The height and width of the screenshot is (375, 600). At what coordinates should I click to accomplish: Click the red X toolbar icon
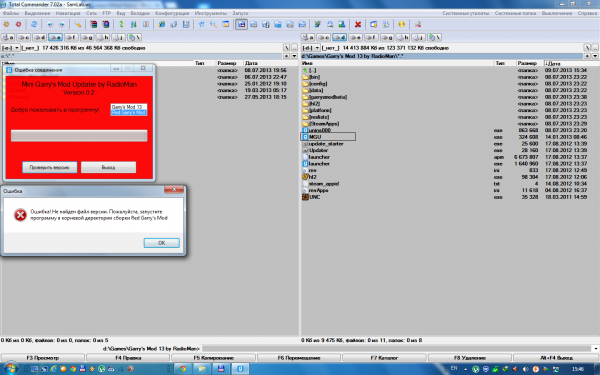(x=358, y=24)
